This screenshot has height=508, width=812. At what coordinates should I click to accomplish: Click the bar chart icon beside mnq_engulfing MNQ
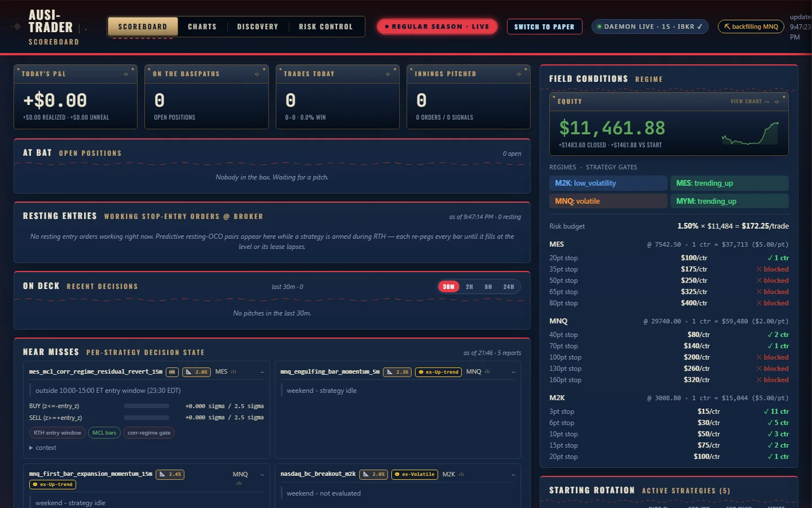487,371
